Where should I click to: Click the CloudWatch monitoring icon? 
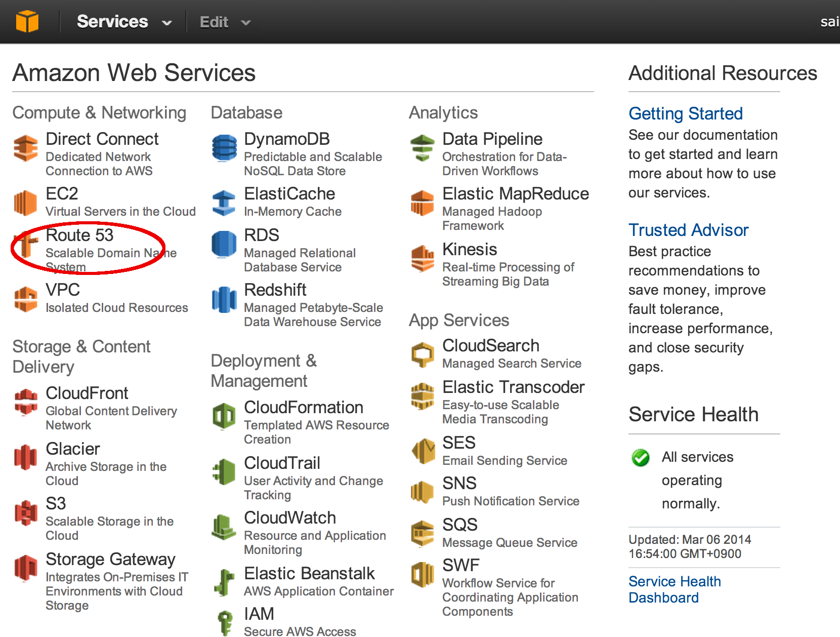[224, 527]
